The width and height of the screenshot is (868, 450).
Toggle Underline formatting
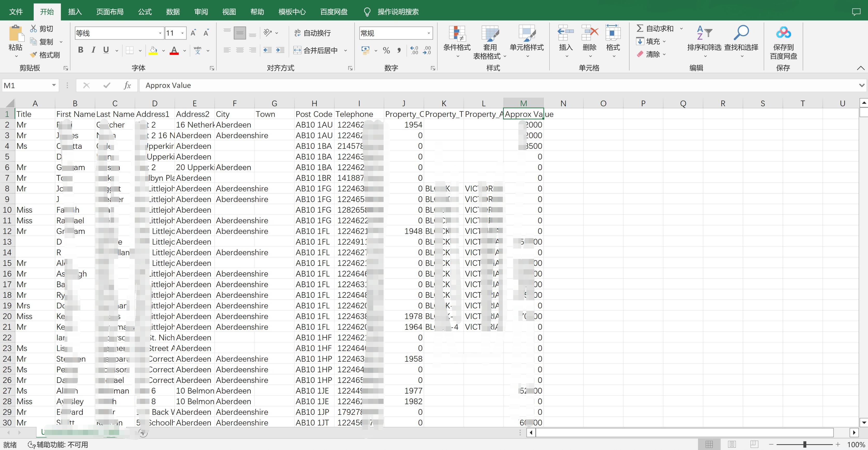[106, 50]
